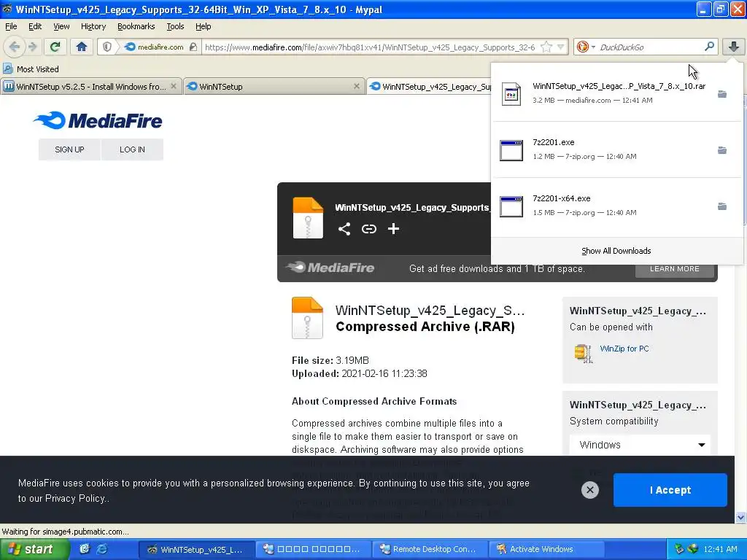Open the Bookmarks menu

click(136, 26)
